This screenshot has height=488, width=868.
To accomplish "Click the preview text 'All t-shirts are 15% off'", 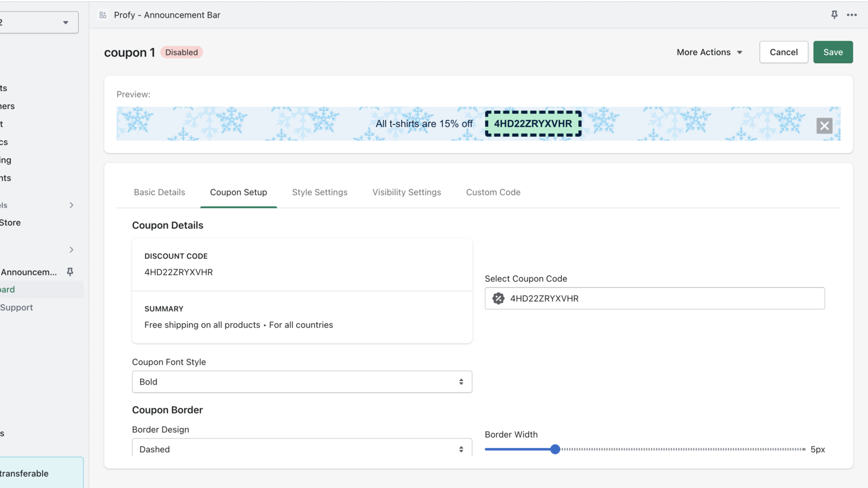I will pos(424,124).
